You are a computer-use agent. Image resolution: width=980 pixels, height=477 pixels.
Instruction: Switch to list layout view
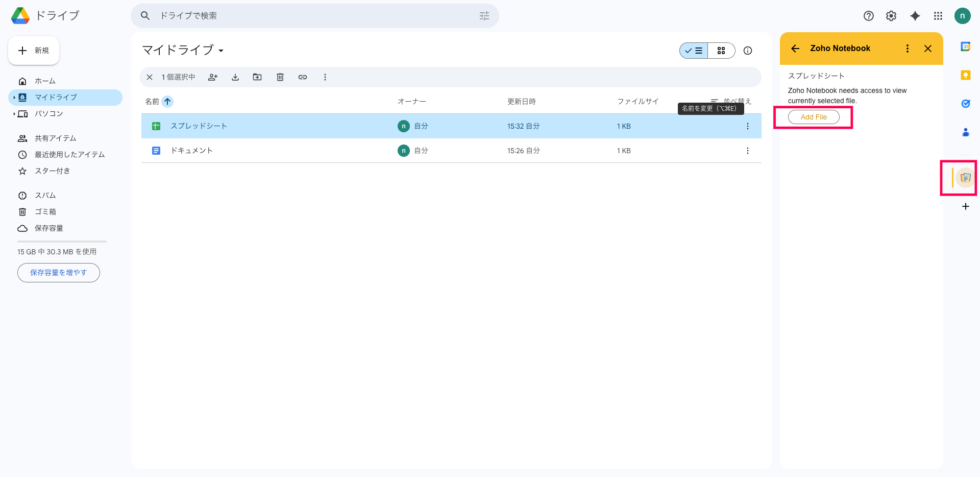point(694,51)
